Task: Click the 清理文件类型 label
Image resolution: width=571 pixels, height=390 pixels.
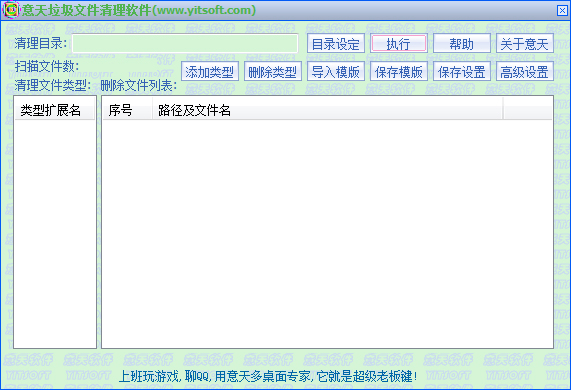Action: coord(53,85)
